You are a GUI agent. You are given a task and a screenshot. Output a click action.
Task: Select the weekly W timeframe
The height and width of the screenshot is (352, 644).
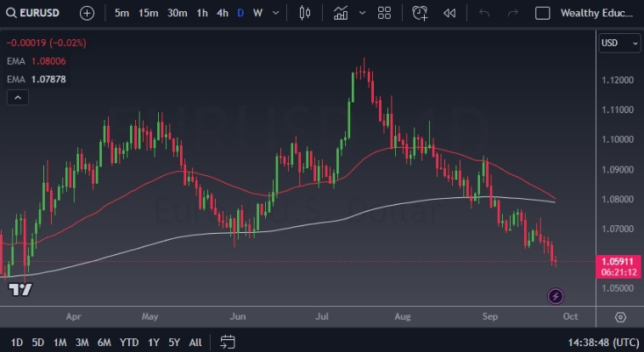(x=257, y=13)
